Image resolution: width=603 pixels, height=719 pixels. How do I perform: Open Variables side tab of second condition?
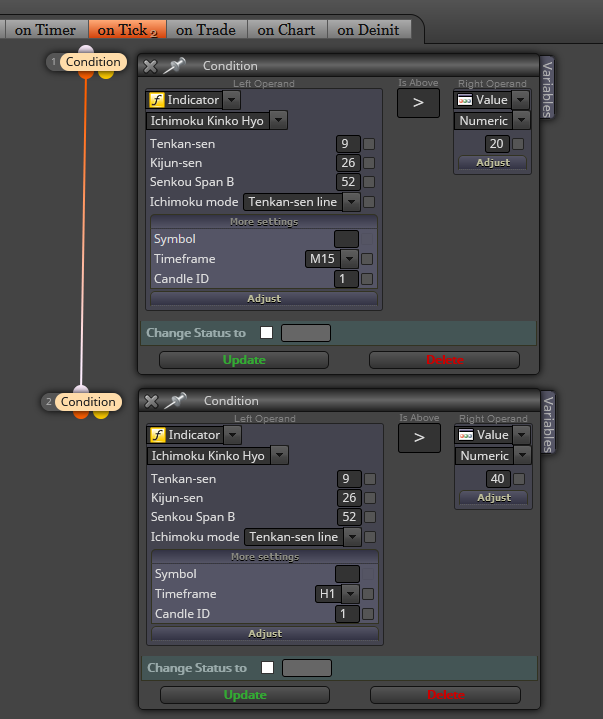pyautogui.click(x=548, y=423)
